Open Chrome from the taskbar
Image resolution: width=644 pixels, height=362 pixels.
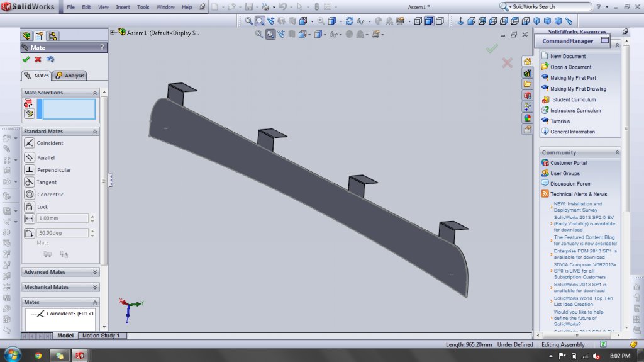38,356
